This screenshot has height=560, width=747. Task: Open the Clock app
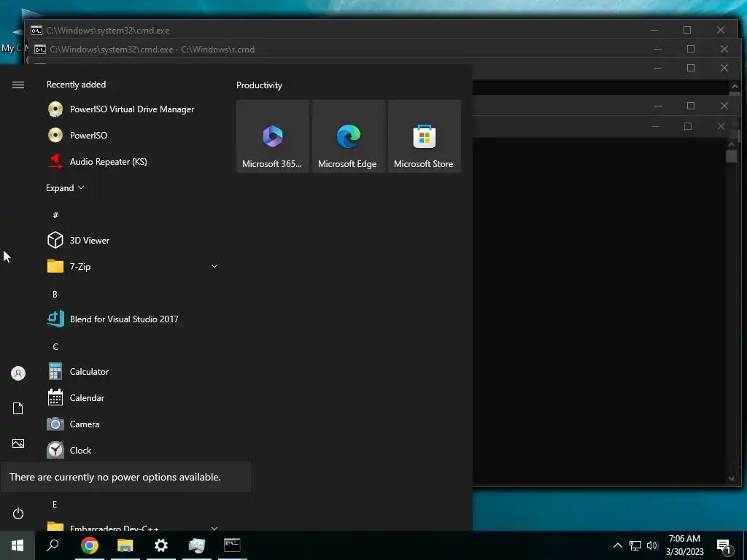(x=132, y=450)
